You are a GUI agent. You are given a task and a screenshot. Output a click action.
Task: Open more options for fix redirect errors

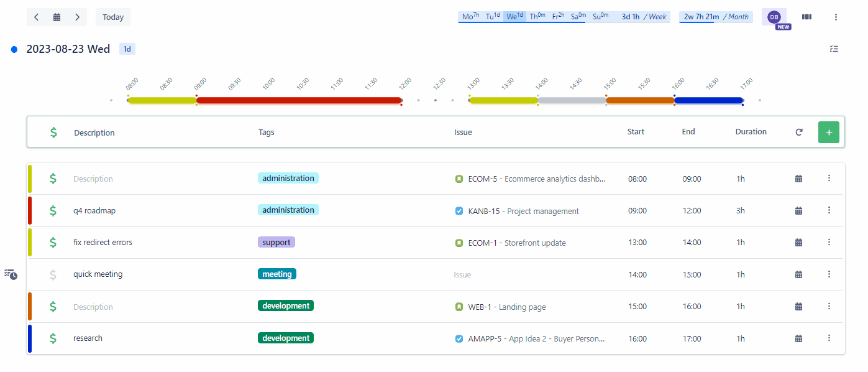829,243
